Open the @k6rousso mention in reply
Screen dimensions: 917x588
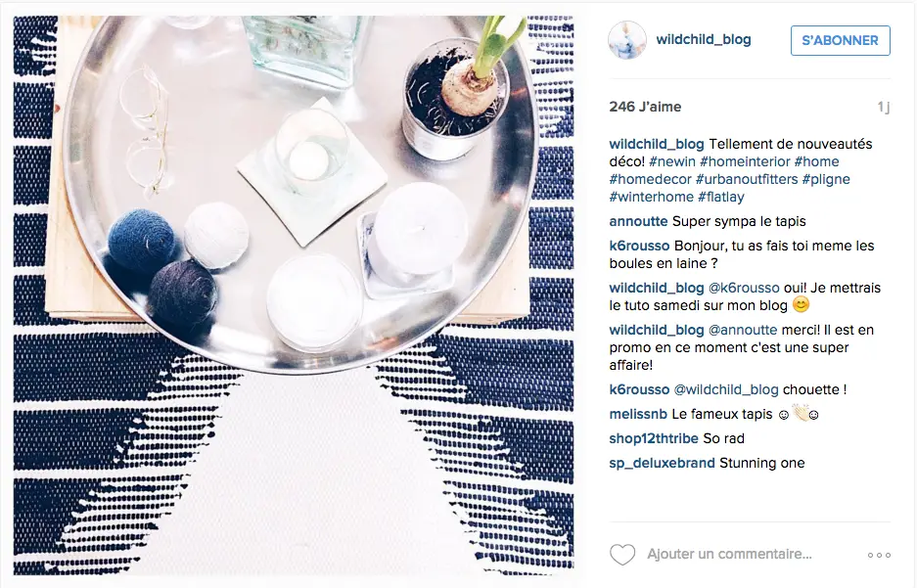[x=744, y=288]
